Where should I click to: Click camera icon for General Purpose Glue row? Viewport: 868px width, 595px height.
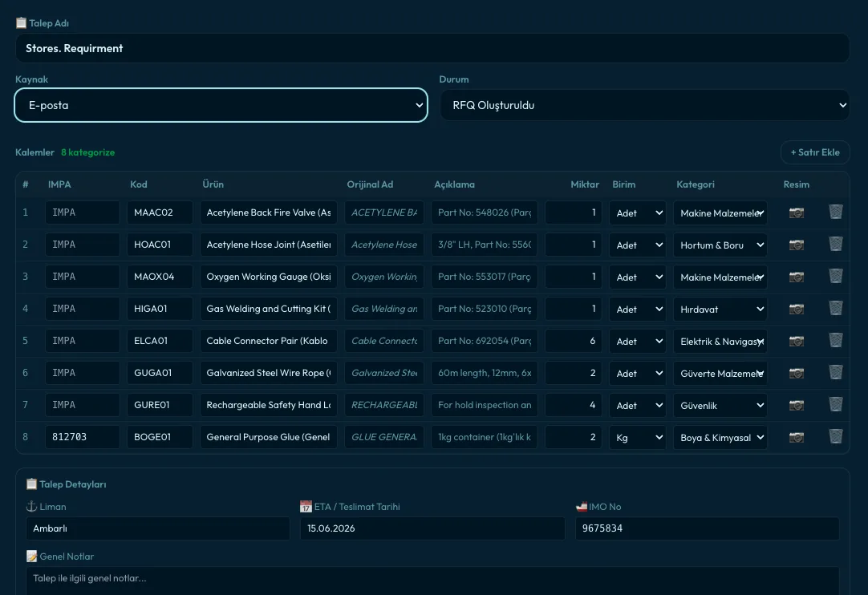point(796,437)
